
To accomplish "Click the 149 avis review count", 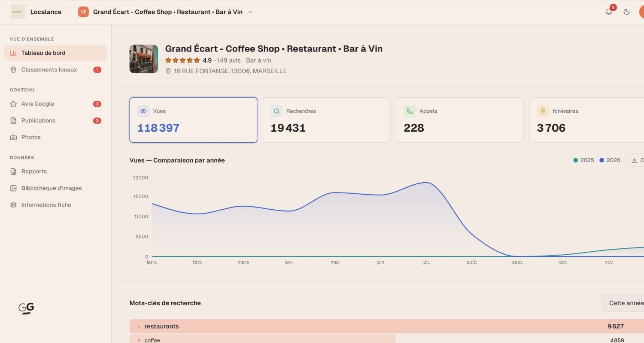I will pyautogui.click(x=229, y=60).
